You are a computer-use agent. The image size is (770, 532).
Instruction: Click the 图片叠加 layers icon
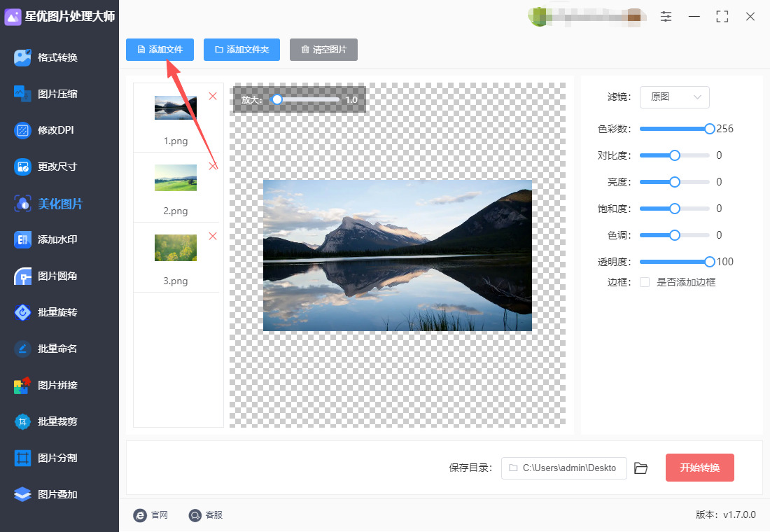[22, 494]
